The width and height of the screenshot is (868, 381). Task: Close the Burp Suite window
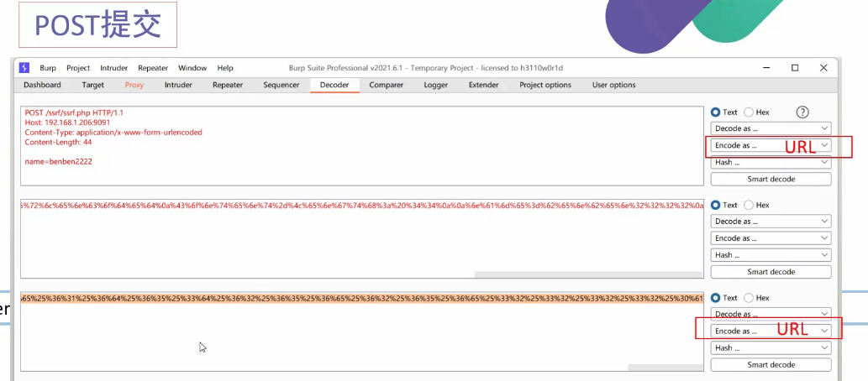coord(822,68)
